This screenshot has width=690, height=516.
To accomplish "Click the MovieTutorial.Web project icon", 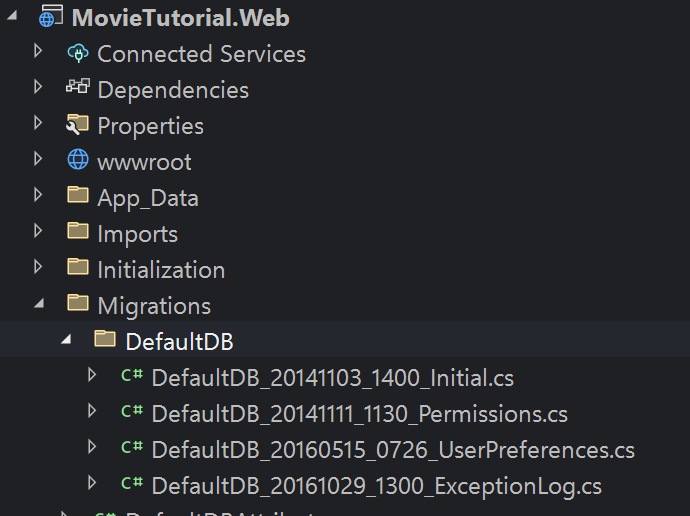I will (50, 18).
